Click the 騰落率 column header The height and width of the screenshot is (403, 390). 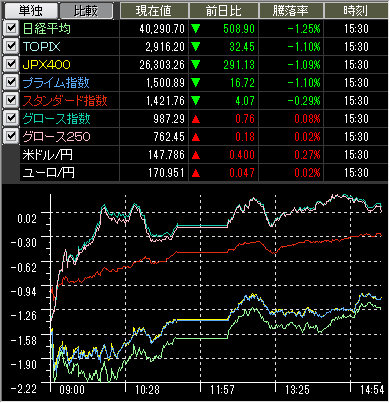point(290,11)
